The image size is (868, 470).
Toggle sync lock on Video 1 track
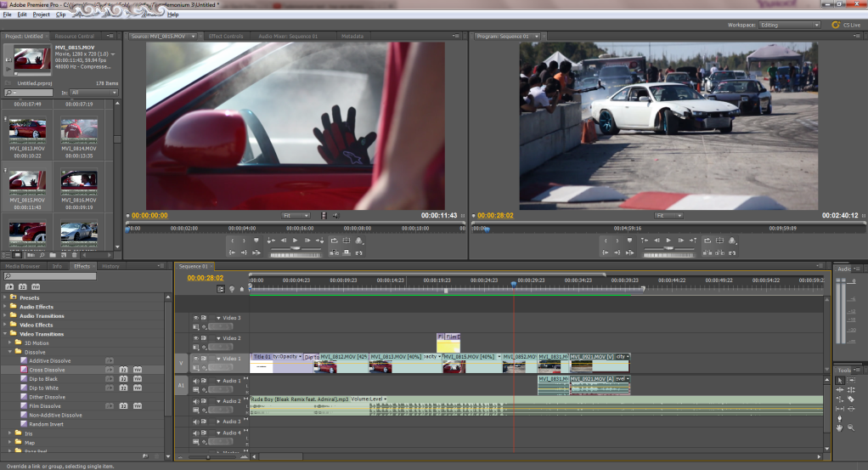tap(204, 359)
